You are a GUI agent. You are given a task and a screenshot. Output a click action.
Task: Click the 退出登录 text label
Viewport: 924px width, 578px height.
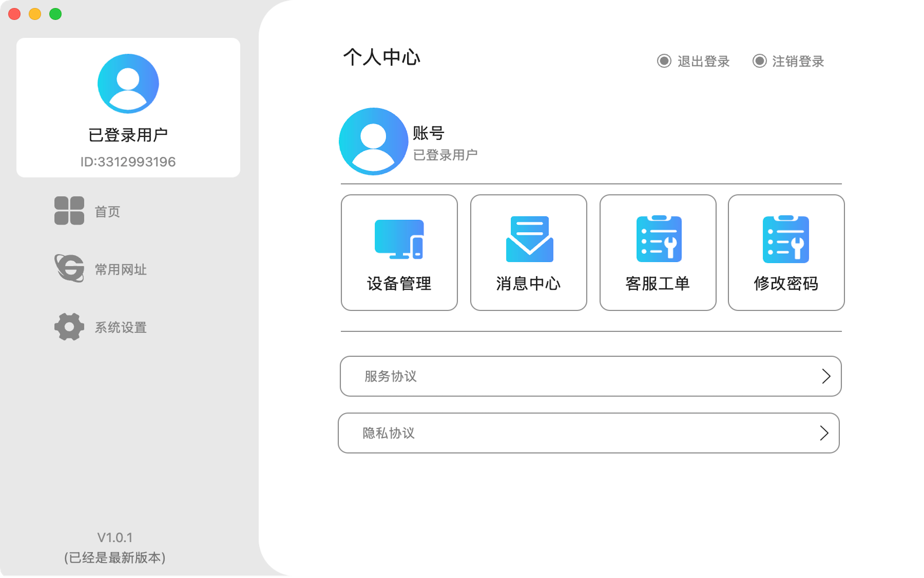click(703, 61)
